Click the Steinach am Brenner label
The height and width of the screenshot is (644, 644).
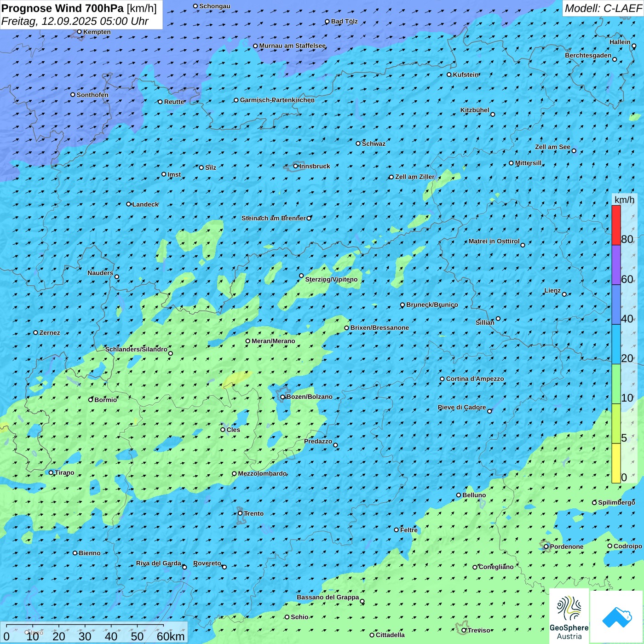click(274, 218)
